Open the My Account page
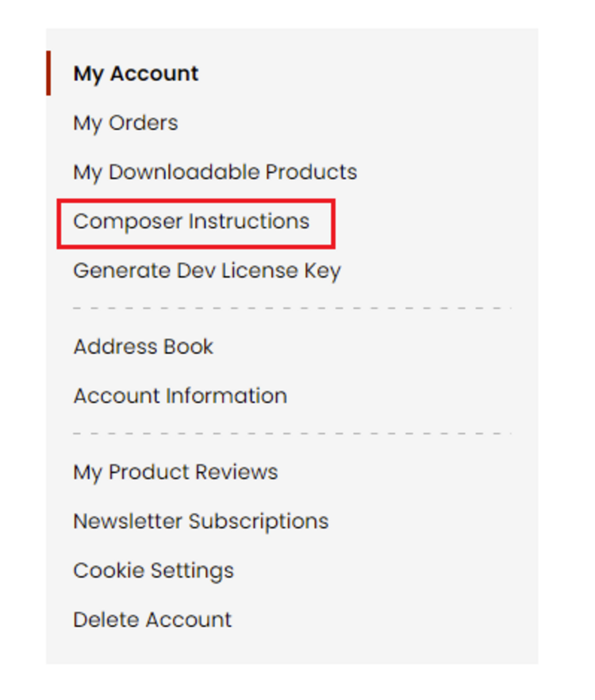Image resolution: width=595 pixels, height=700 pixels. point(136,74)
